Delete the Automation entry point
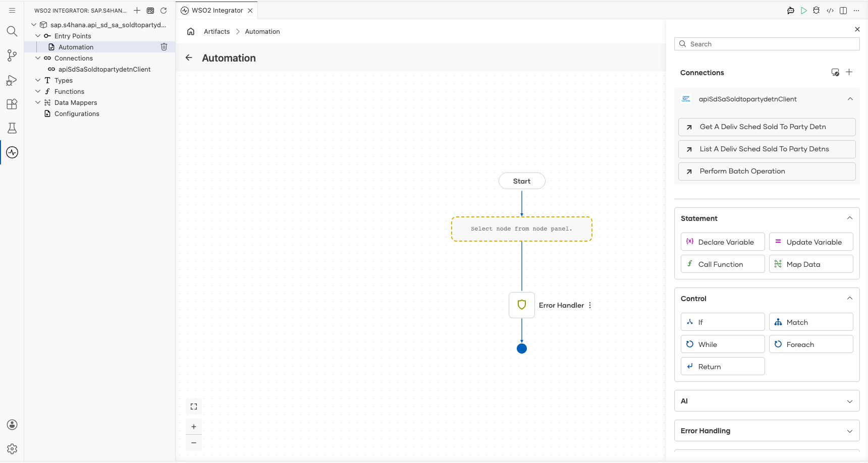Screen dimensions: 868x463 click(164, 47)
